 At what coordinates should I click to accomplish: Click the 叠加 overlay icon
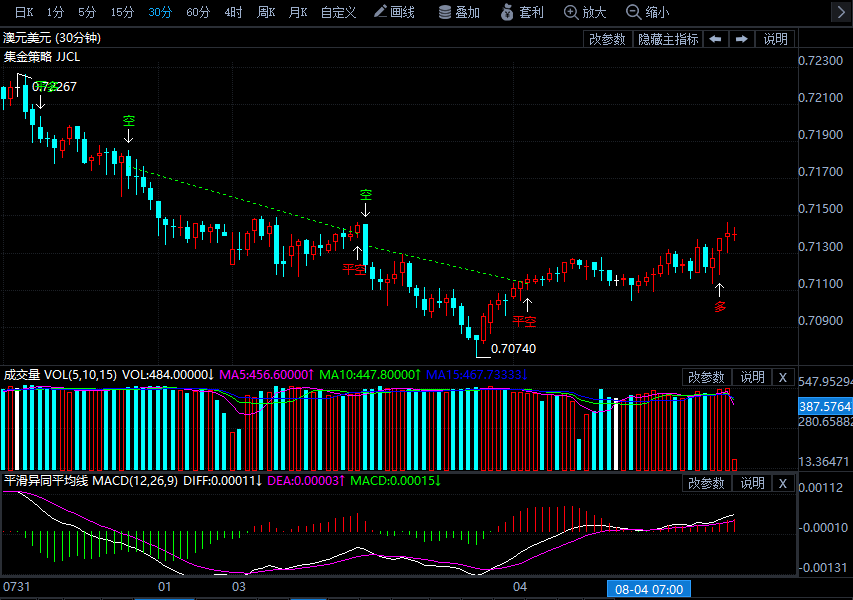(x=459, y=12)
